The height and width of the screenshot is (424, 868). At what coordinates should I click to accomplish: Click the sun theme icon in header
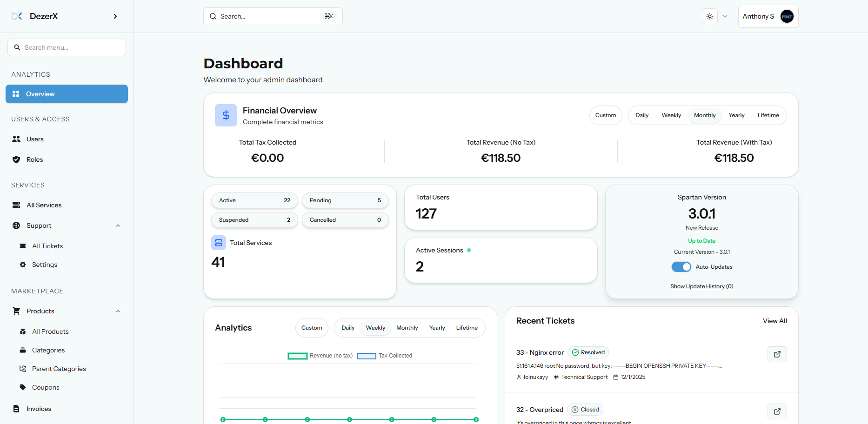click(709, 16)
